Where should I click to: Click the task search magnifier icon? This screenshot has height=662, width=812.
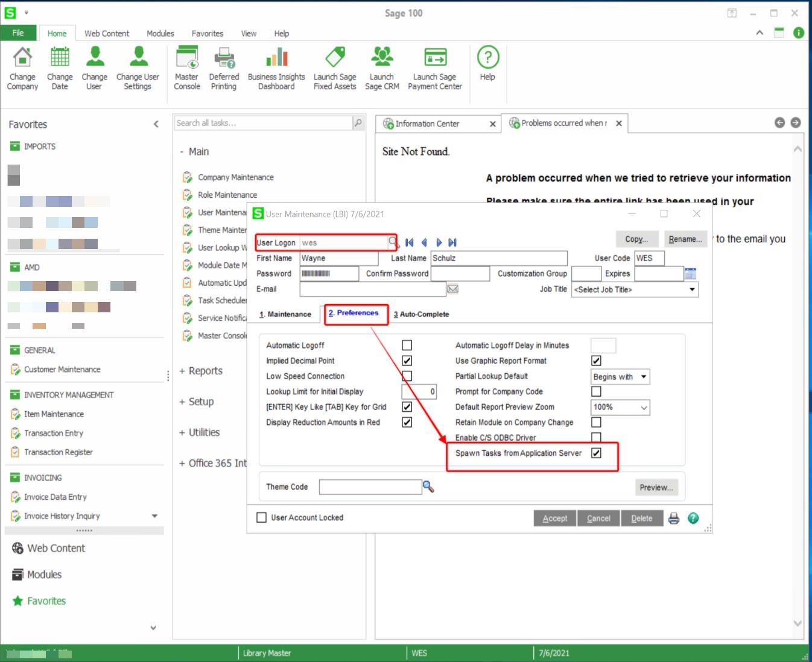[x=358, y=123]
